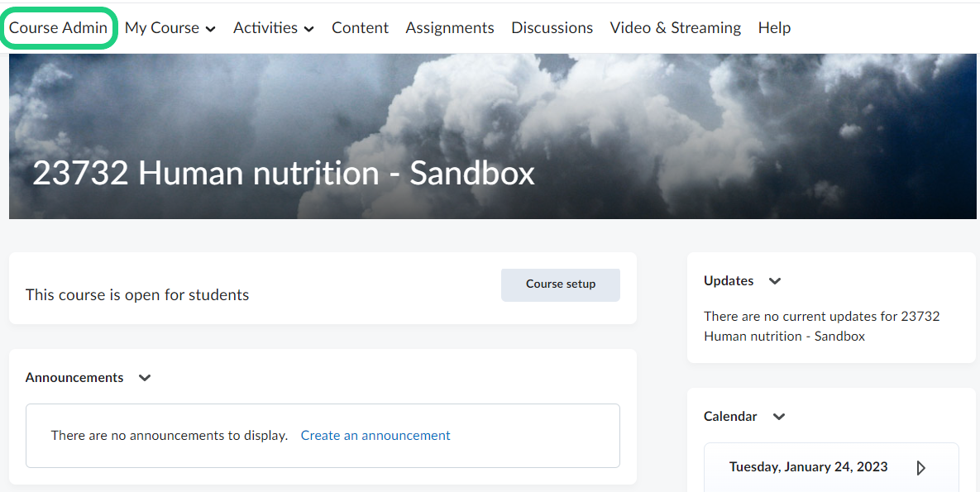The width and height of the screenshot is (980, 492).
Task: Click the Help nav item
Action: pos(774,28)
